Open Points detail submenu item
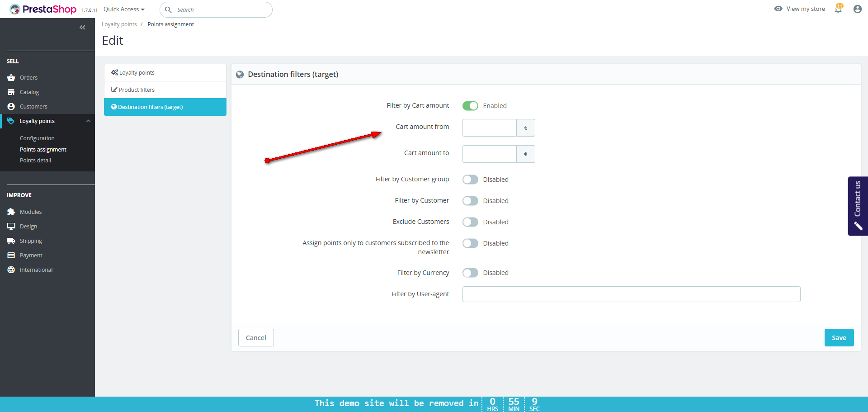 tap(35, 161)
